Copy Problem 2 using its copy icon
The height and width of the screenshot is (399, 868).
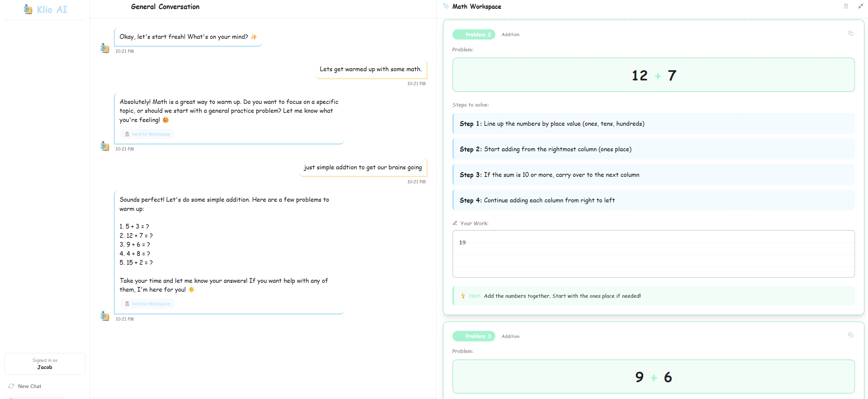(x=851, y=33)
